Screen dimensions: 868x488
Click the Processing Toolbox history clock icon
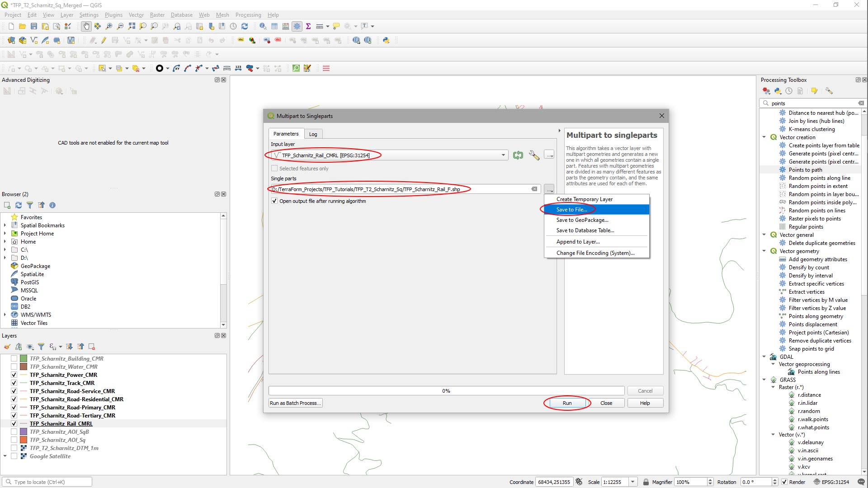click(789, 91)
